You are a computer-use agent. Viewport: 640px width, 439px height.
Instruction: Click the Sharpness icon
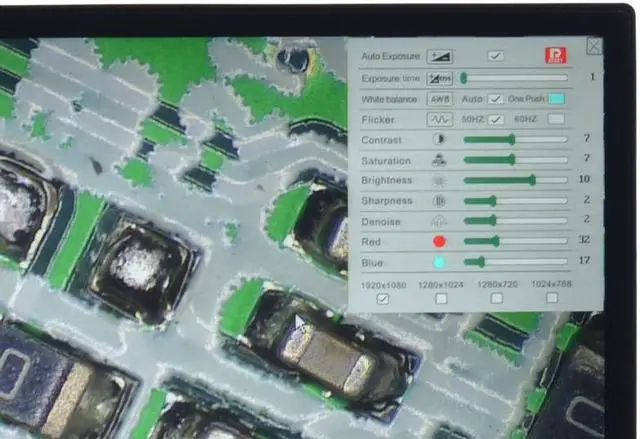pyautogui.click(x=439, y=200)
